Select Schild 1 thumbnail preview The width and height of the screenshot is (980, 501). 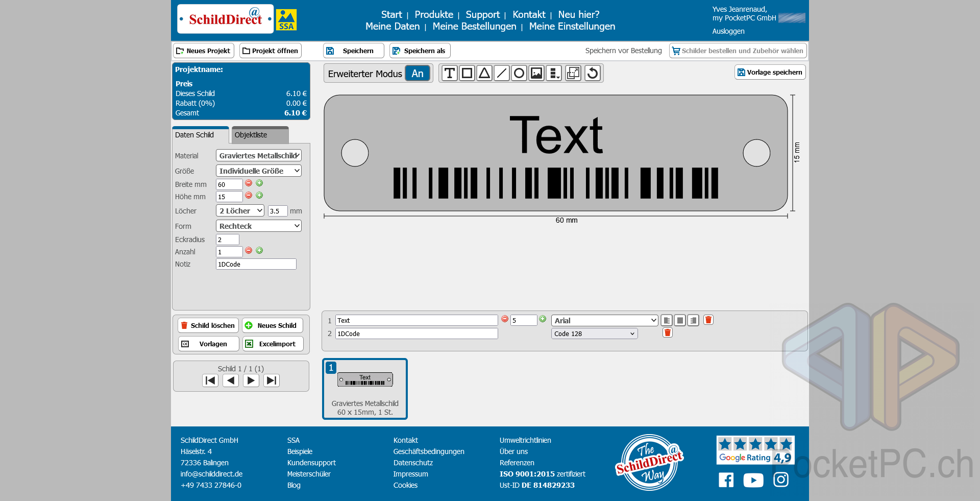click(x=365, y=389)
